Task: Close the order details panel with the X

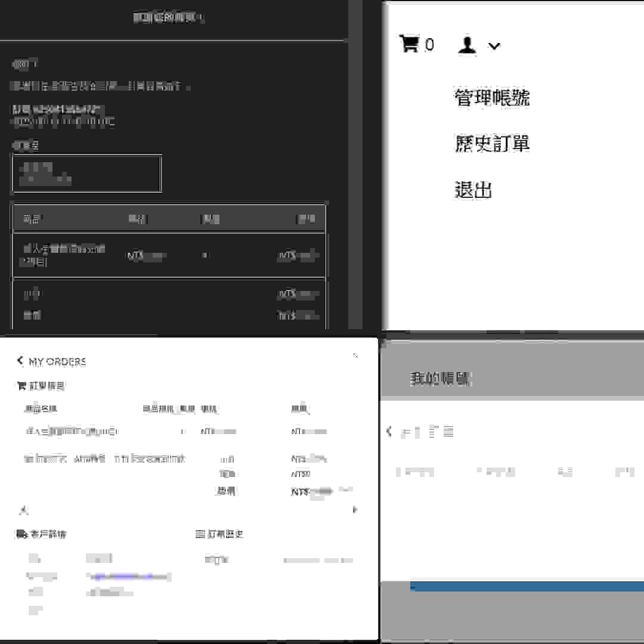Action: point(355,355)
